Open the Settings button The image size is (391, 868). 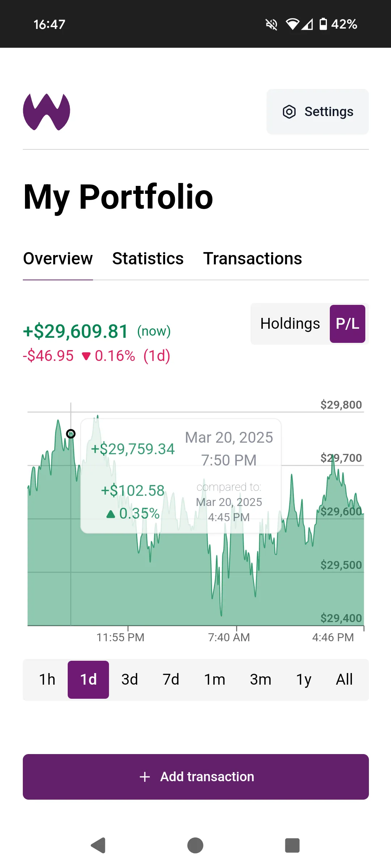pyautogui.click(x=318, y=112)
